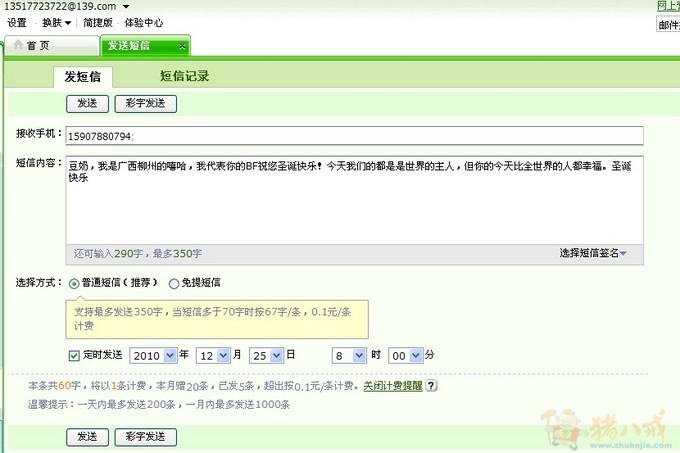680x453 pixels.
Task: Click the yellow 支持最多发送350字 tip box
Action: click(217, 319)
